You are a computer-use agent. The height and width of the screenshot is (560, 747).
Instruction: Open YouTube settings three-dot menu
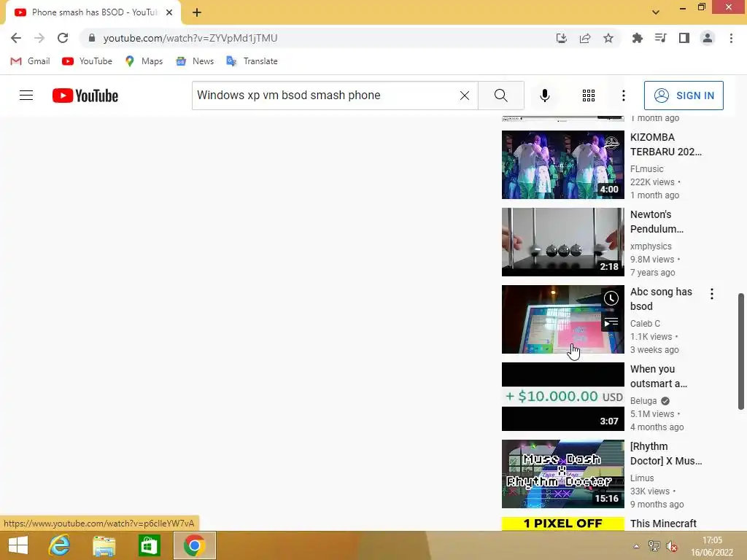(623, 96)
